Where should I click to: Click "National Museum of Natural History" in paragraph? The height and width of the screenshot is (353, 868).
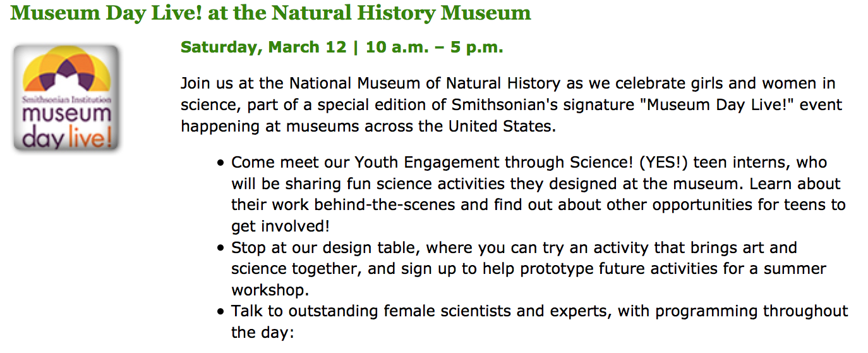[x=425, y=83]
